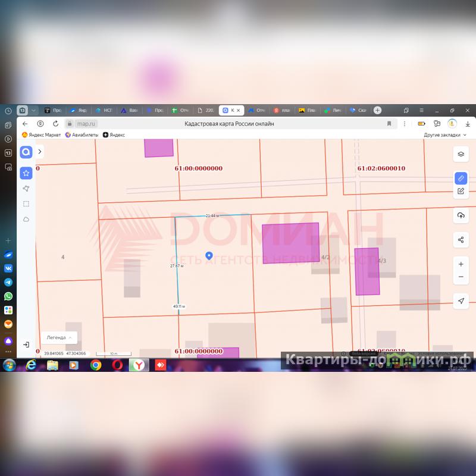Zoom in with the plus button
476x476 pixels.
coord(461,264)
